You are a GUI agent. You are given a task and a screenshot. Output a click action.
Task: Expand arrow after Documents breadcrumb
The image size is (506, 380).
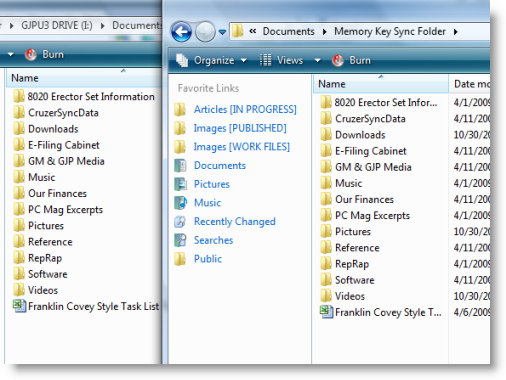[x=325, y=32]
